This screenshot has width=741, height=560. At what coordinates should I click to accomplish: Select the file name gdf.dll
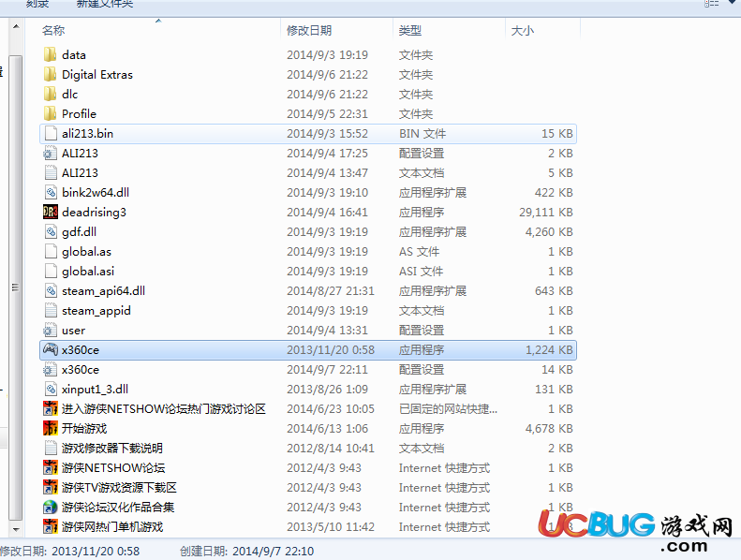click(79, 232)
